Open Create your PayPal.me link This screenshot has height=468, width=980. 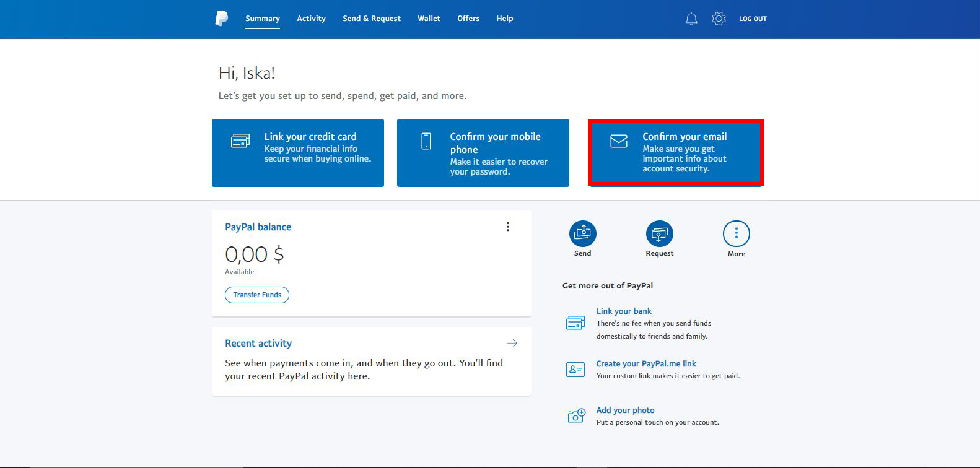pos(646,364)
